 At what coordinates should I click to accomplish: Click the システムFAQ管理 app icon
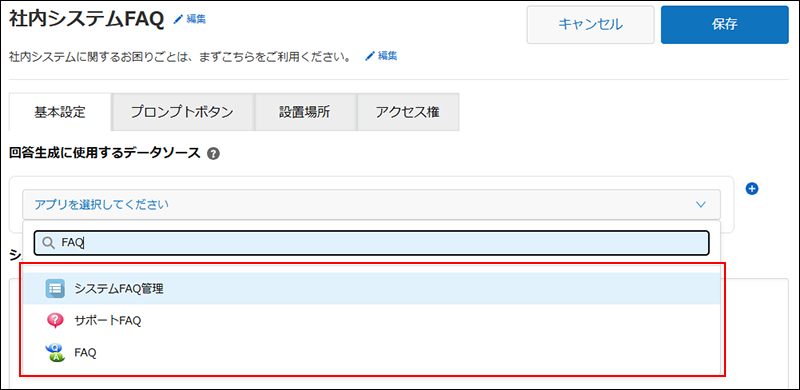tap(55, 289)
